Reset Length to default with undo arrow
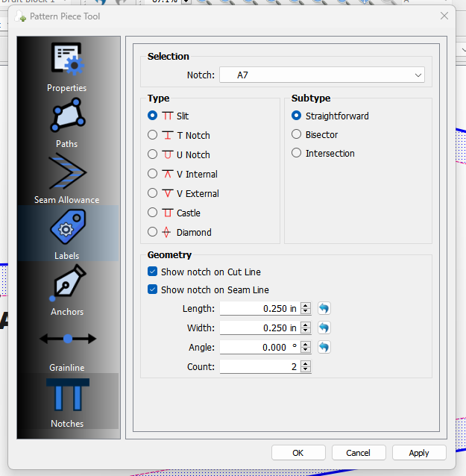 pos(324,308)
